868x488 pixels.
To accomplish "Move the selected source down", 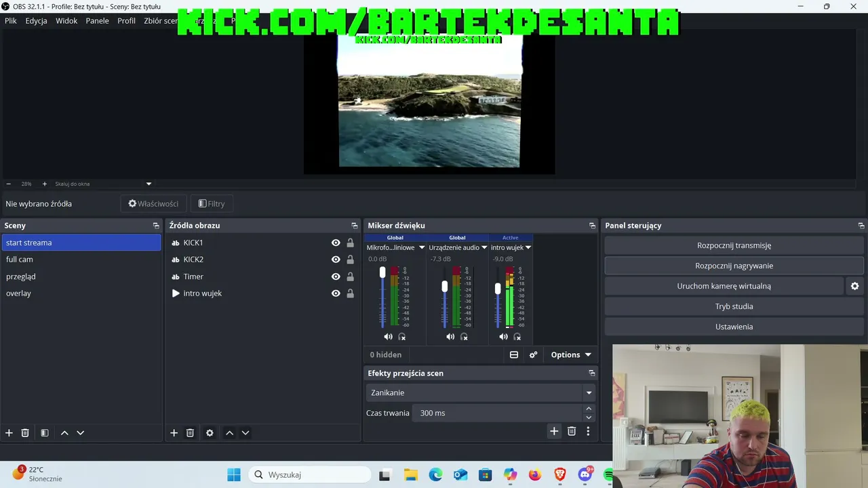I will point(245,432).
